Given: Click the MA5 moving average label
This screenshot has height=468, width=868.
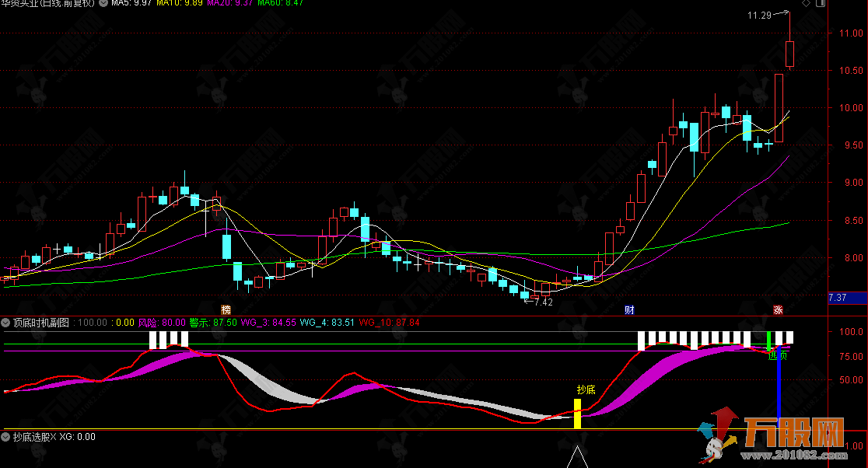Looking at the screenshot, I should [131, 4].
